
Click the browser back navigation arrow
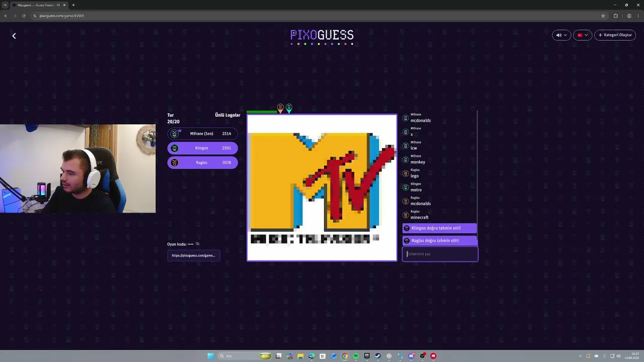coord(6,16)
